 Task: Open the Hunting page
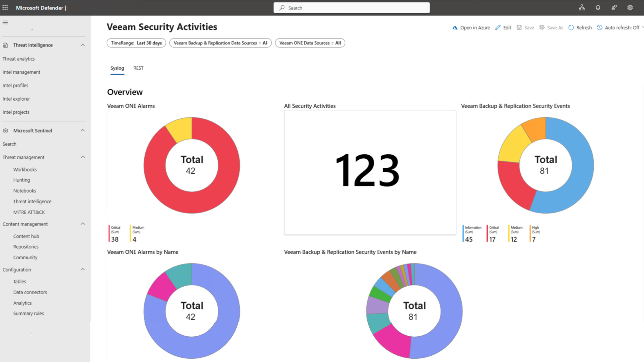click(x=22, y=180)
